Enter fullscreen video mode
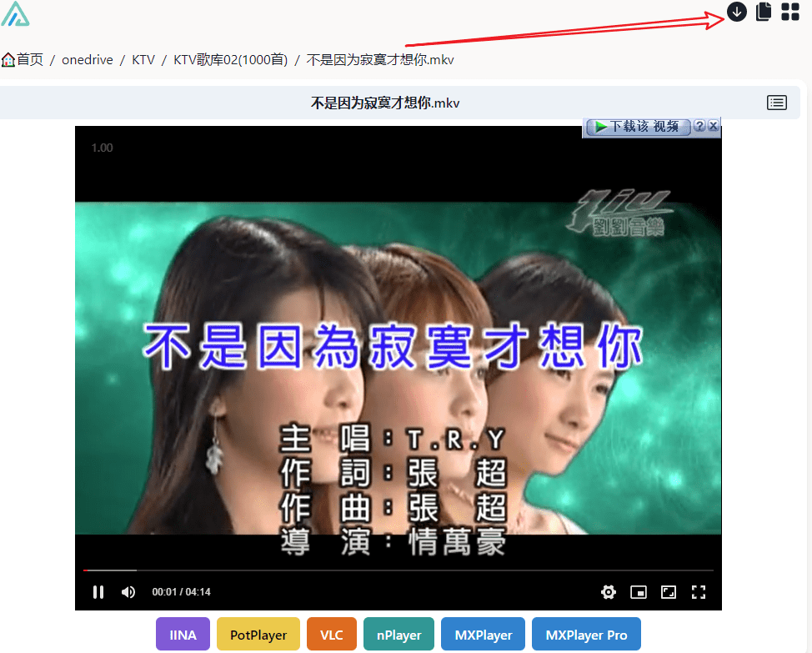 (699, 592)
